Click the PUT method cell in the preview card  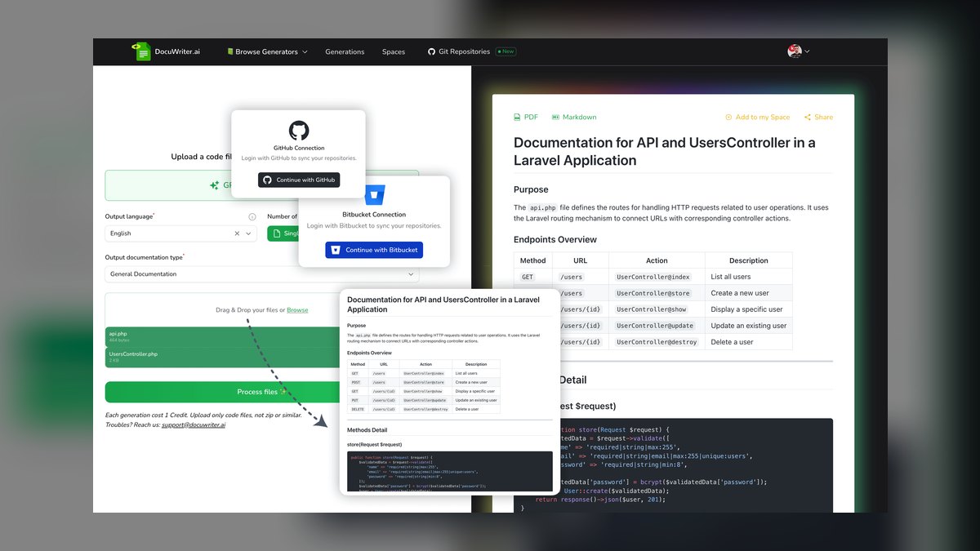(355, 400)
